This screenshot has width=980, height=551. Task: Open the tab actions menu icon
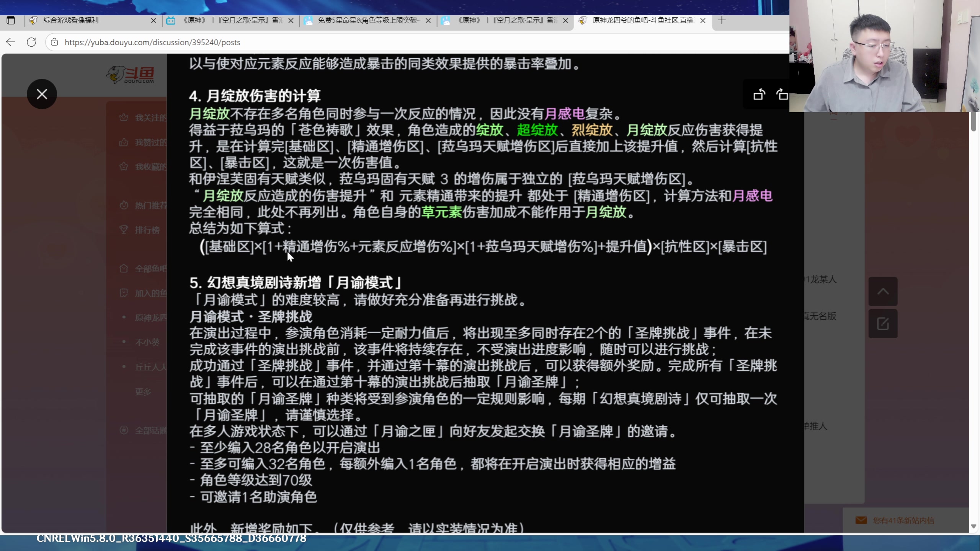(x=11, y=20)
